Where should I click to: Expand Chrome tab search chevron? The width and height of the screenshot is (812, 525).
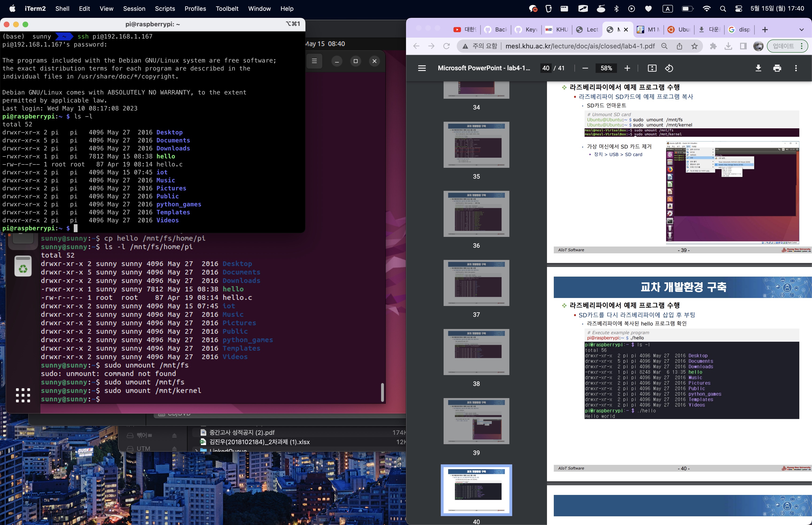click(x=801, y=30)
